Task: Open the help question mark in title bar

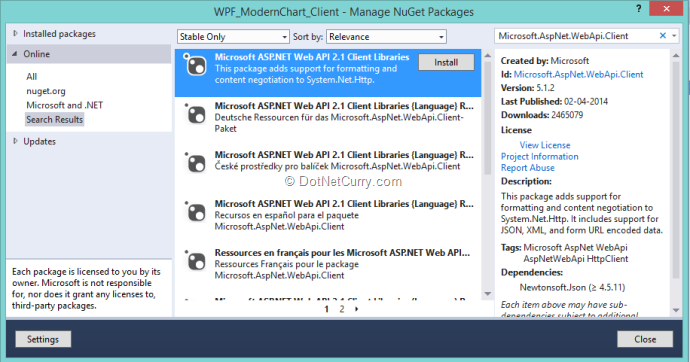Action: point(639,8)
